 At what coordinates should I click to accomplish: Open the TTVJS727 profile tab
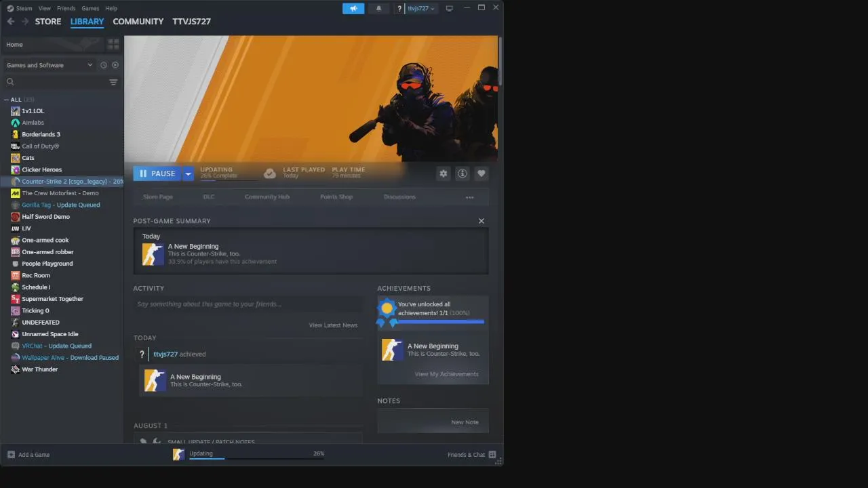click(192, 22)
